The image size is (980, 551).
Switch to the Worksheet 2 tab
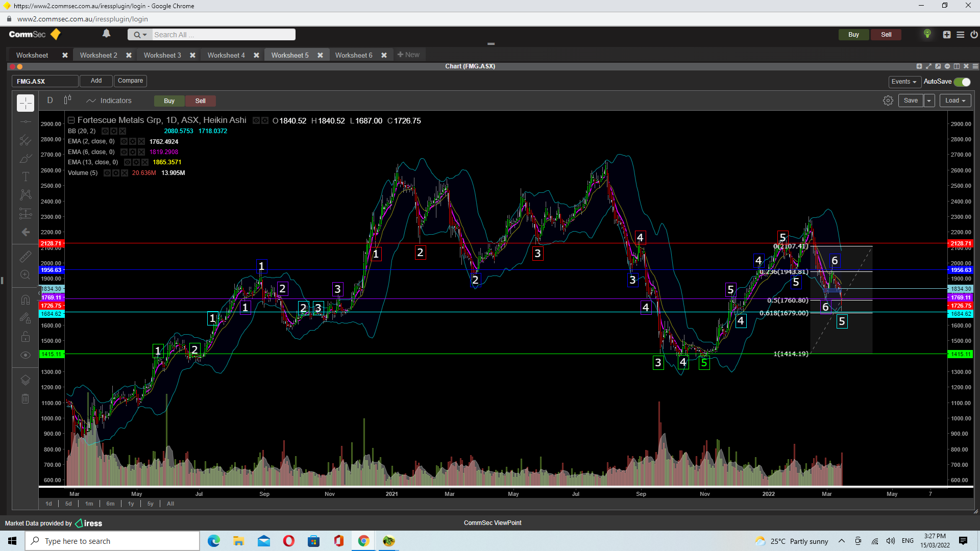click(x=99, y=55)
